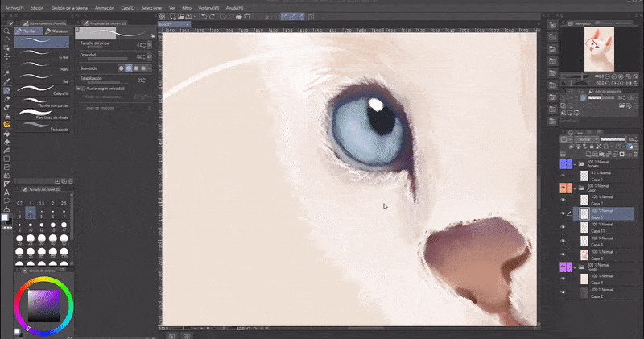The image size is (644, 339).
Task: Toggle visibility of layer Capa 4
Action: click(x=563, y=279)
